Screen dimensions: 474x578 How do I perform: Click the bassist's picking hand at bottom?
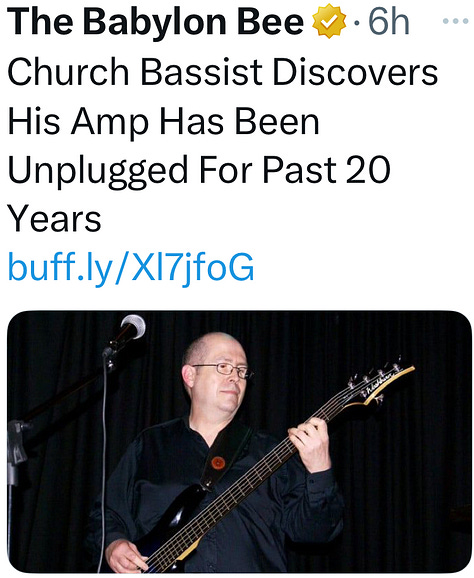point(127,557)
